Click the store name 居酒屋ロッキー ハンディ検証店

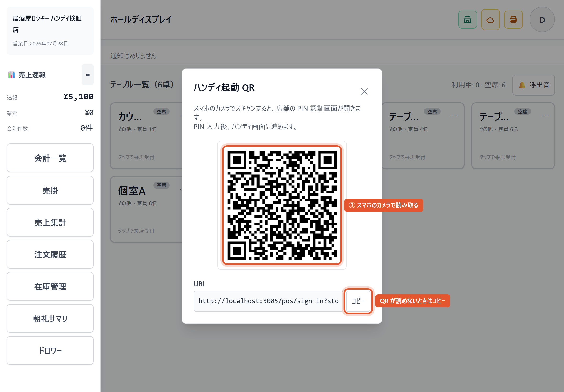point(47,24)
